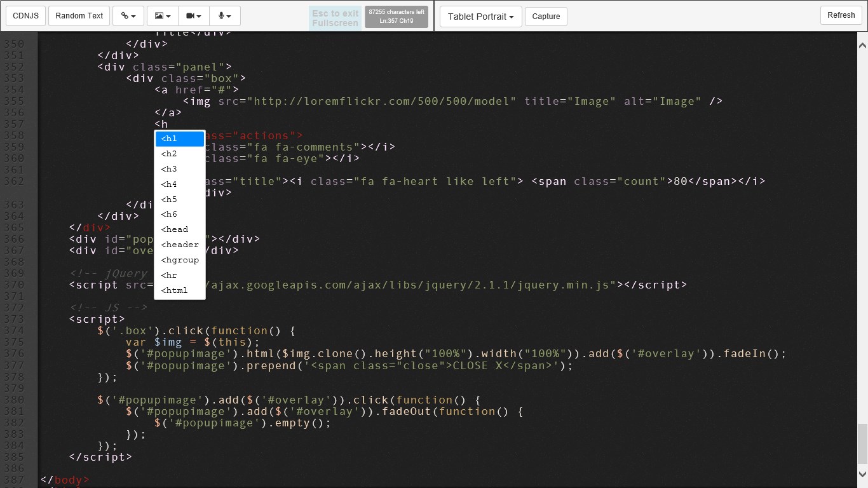The image size is (868, 488).
Task: Click the scrollbar down arrow
Action: point(862,473)
